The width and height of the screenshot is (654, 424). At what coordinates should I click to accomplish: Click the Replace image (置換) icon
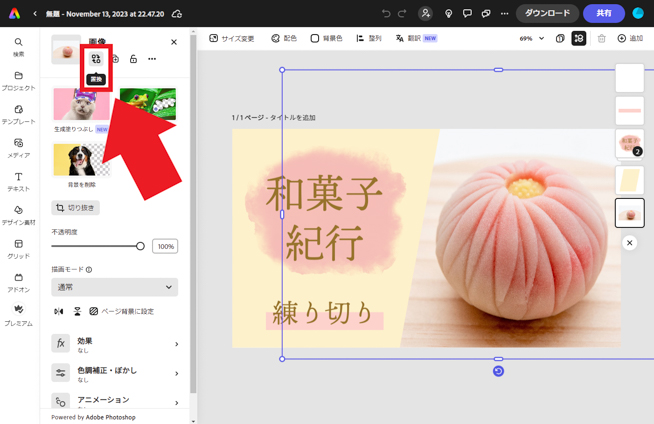[96, 59]
